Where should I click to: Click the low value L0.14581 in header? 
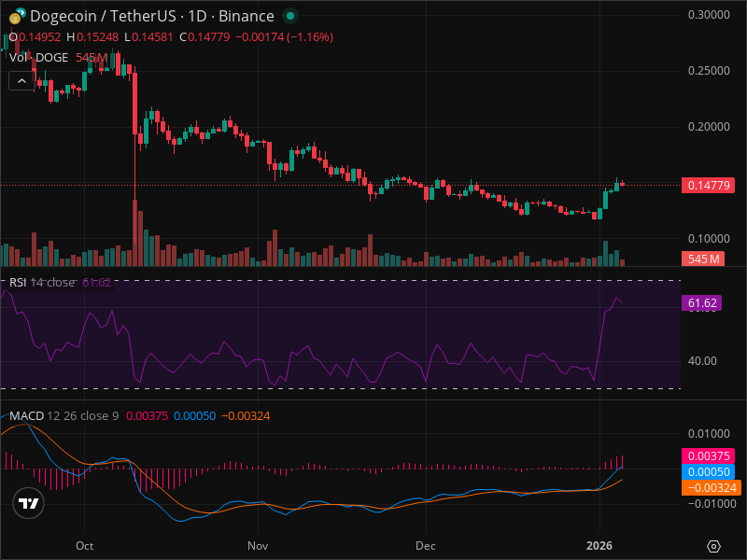click(x=148, y=37)
